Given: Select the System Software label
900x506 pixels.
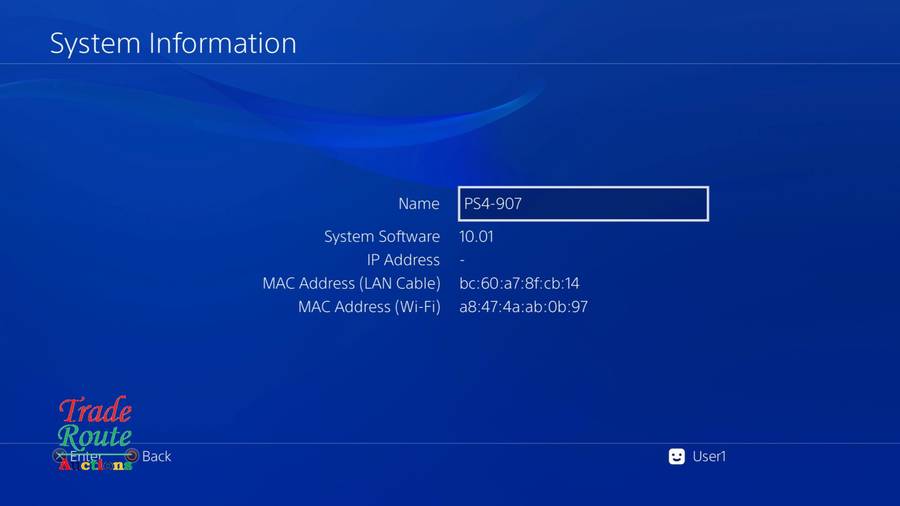Looking at the screenshot, I should click(x=382, y=236).
